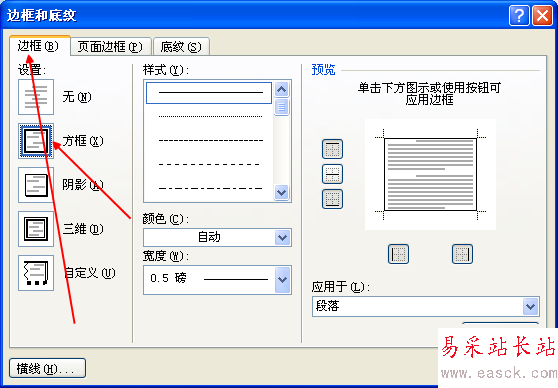Choose the 阴影(A) shadow border icon
The width and height of the screenshot is (558, 388).
[x=36, y=185]
